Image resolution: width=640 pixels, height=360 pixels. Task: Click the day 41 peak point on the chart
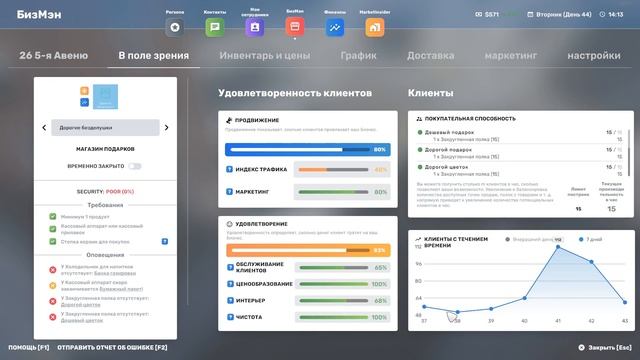558,247
